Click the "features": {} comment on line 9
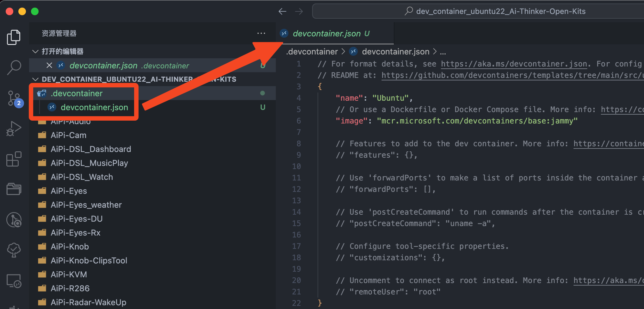The height and width of the screenshot is (309, 644). click(377, 155)
